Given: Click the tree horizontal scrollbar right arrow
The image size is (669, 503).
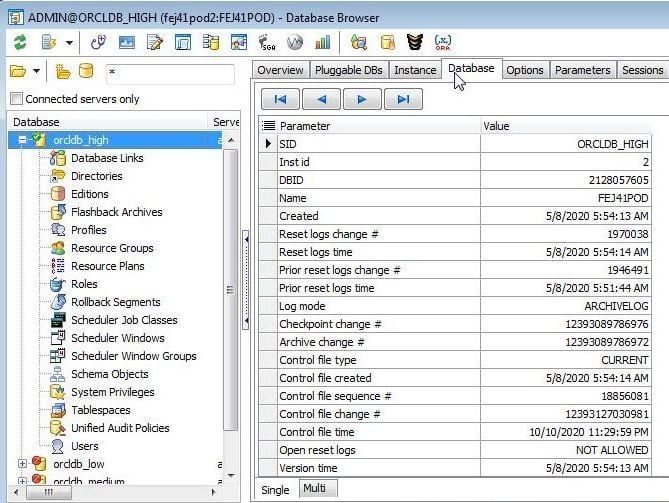Looking at the screenshot, I should pyautogui.click(x=213, y=492).
